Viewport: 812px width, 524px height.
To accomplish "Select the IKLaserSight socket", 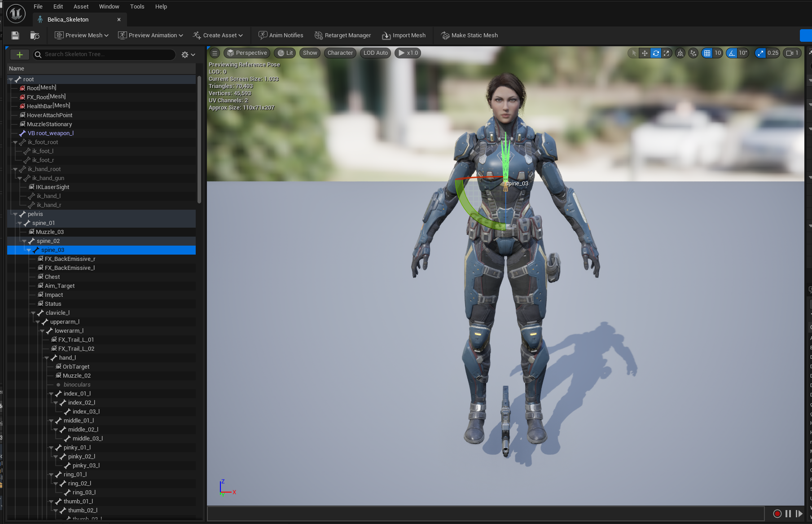I will point(53,187).
